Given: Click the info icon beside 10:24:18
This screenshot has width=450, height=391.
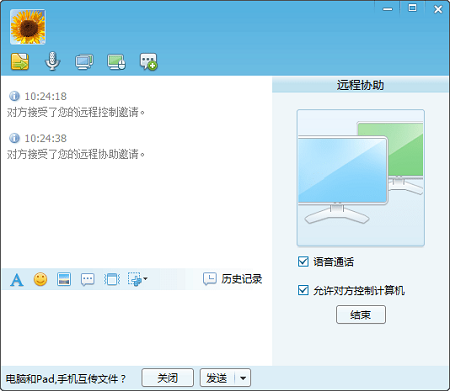Looking at the screenshot, I should [14, 96].
